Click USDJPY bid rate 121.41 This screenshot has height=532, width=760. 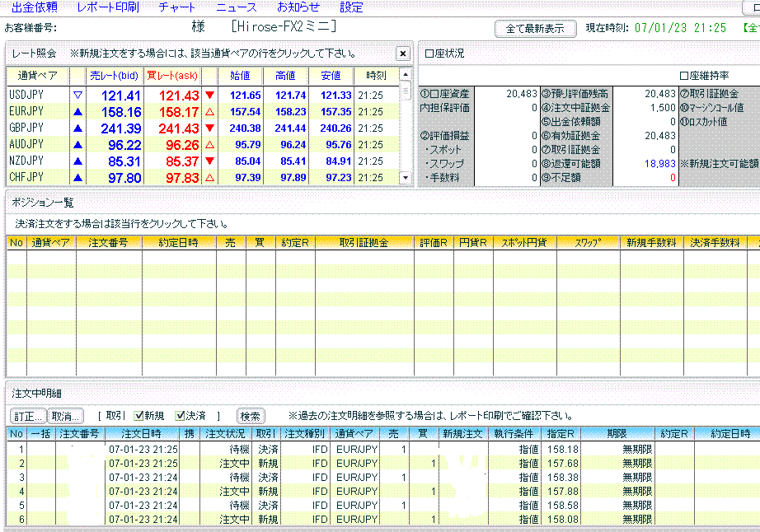coord(121,96)
